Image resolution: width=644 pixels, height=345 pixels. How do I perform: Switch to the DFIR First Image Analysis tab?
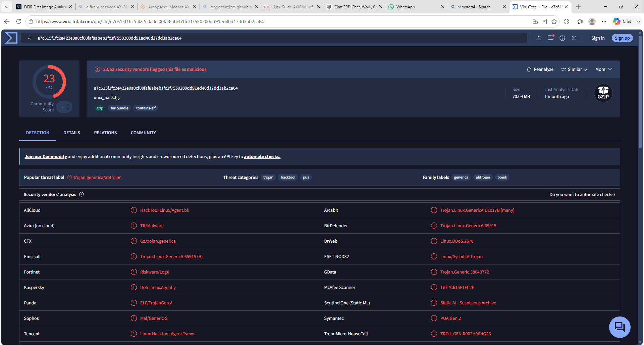click(x=44, y=7)
